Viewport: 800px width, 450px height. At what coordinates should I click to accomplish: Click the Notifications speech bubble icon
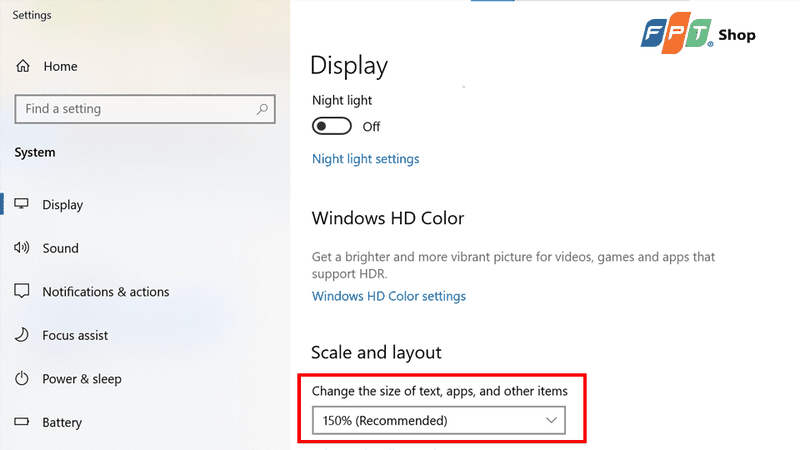coord(21,291)
